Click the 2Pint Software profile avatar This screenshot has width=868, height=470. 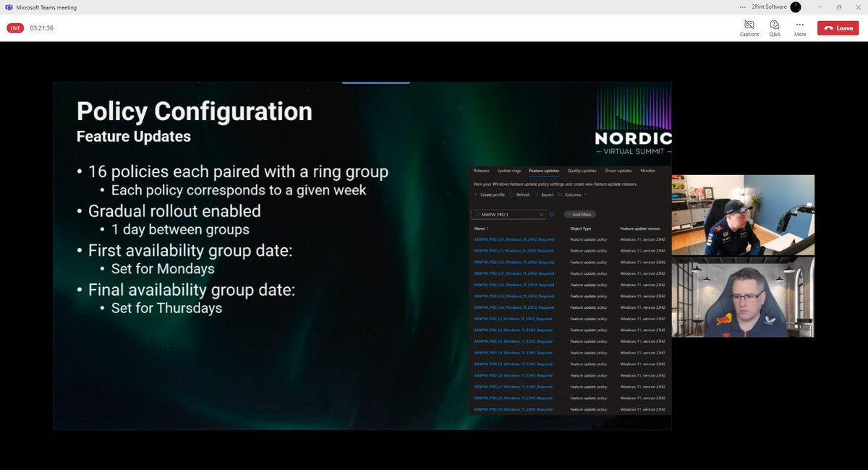click(794, 7)
